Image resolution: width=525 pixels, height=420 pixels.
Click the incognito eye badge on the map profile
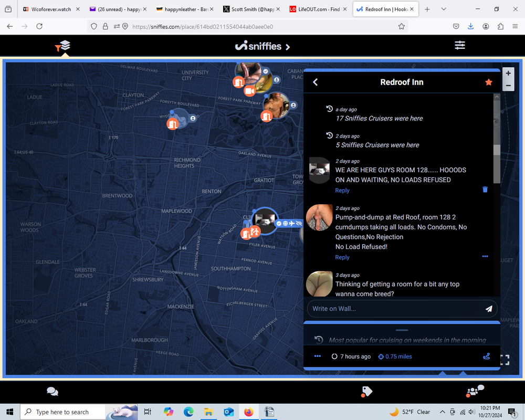click(x=299, y=223)
